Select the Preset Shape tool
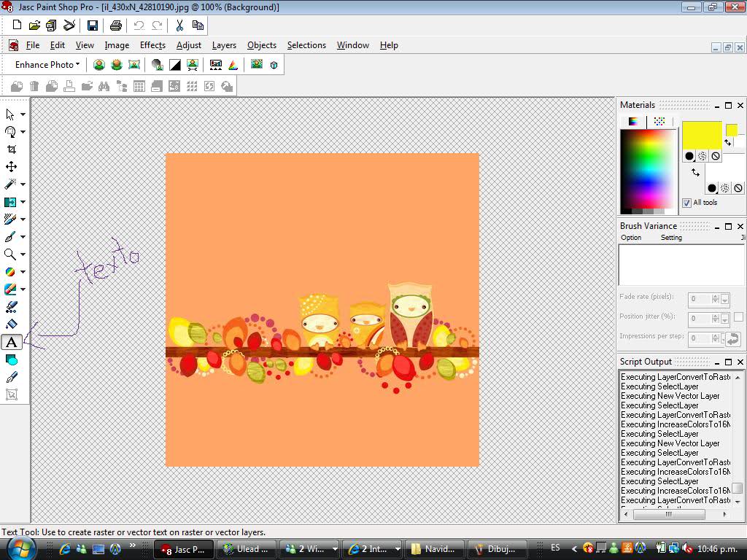The width and height of the screenshot is (747, 560). [x=11, y=359]
